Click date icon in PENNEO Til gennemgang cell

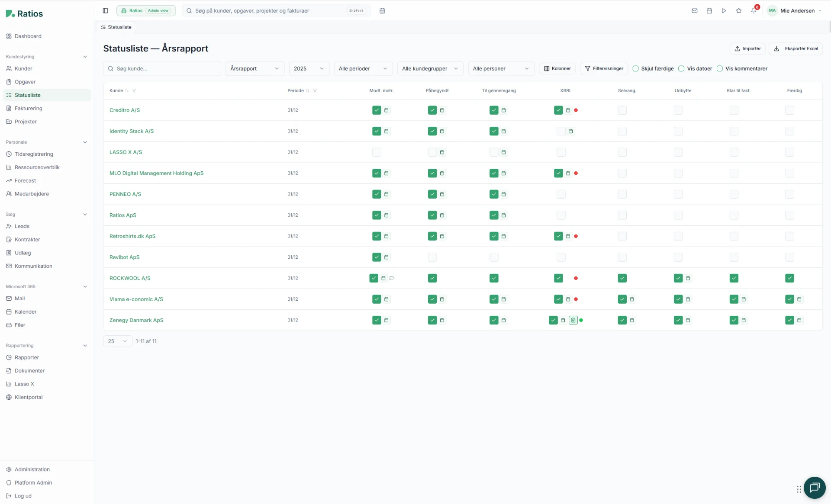(503, 194)
